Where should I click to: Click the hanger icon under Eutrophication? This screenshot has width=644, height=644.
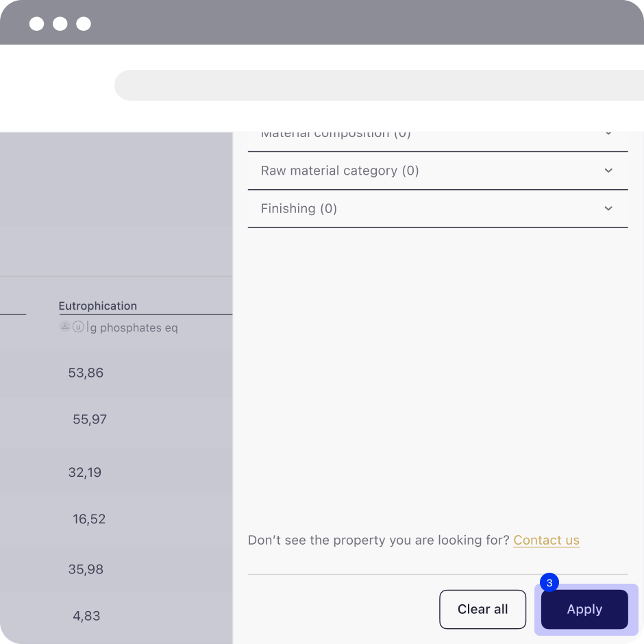click(65, 327)
